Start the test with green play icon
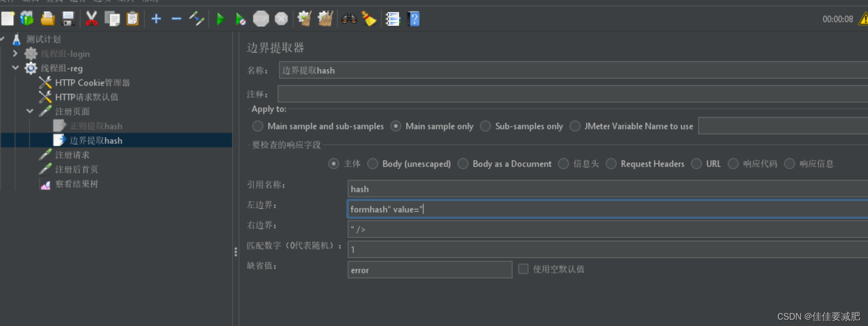This screenshot has height=326, width=868. pos(221,19)
